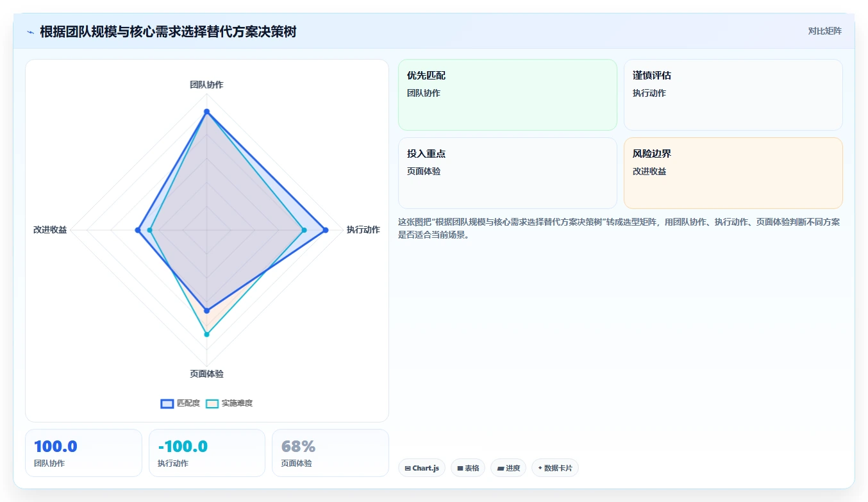
Task: Click the -100.0 执行动作 stat card
Action: coord(207,453)
